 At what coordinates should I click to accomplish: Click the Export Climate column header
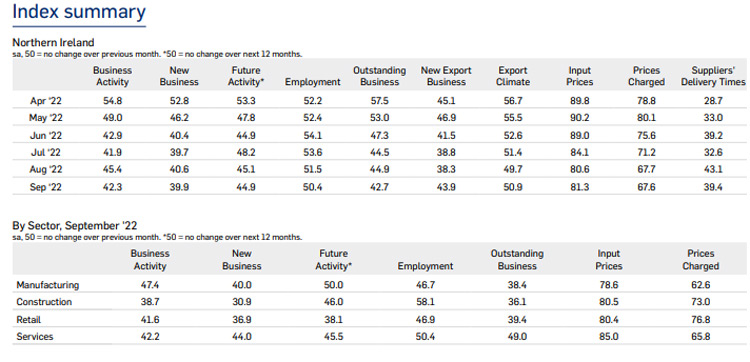coord(513,76)
